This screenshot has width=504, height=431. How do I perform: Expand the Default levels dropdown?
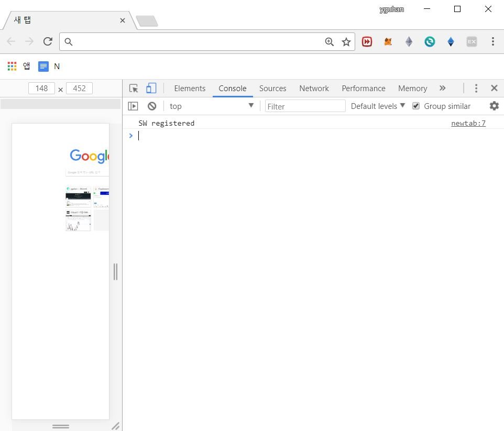coord(378,106)
